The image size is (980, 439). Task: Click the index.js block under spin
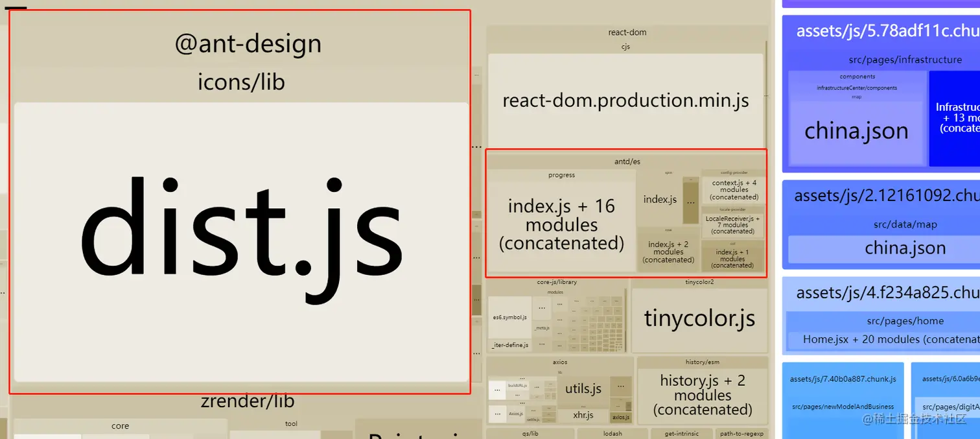(x=660, y=200)
